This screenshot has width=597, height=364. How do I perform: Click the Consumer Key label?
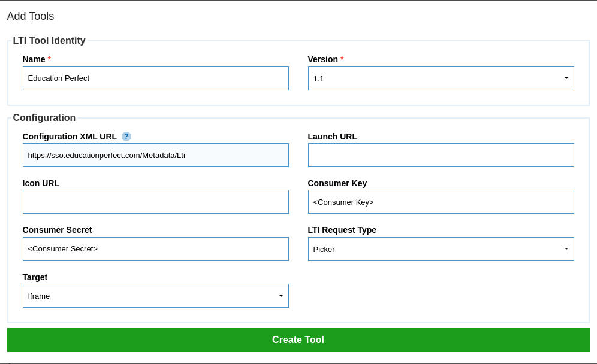point(337,183)
